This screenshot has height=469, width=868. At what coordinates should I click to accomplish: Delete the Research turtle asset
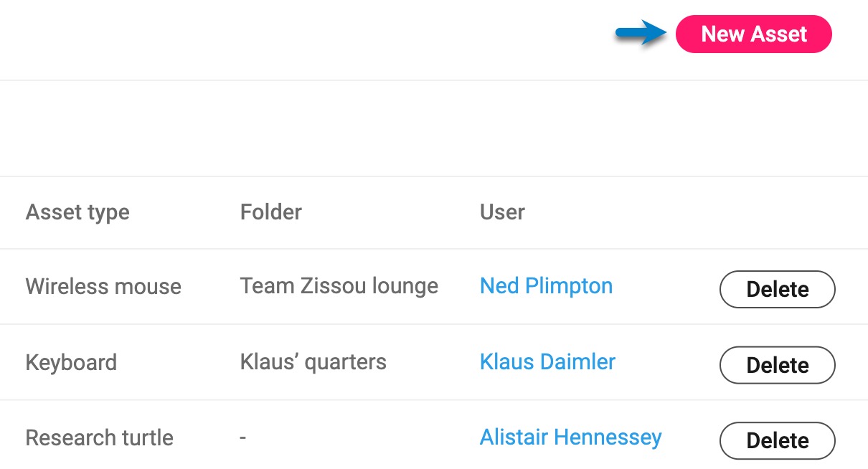777,440
